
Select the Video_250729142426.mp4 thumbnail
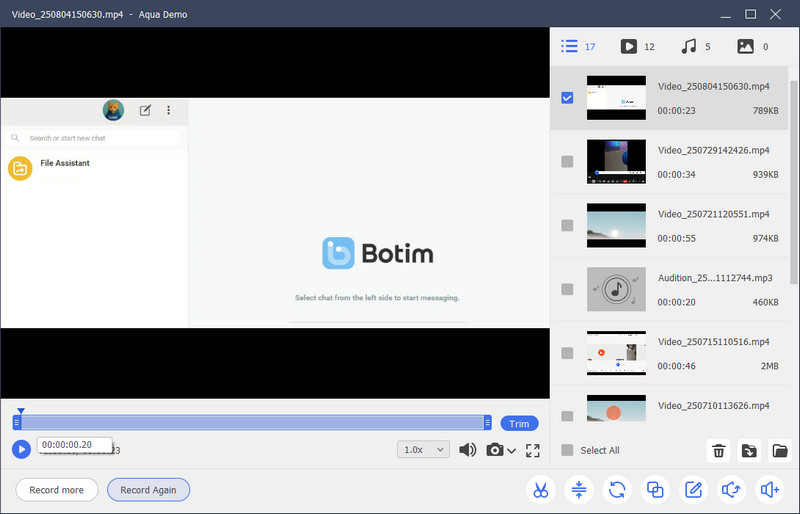pyautogui.click(x=616, y=161)
